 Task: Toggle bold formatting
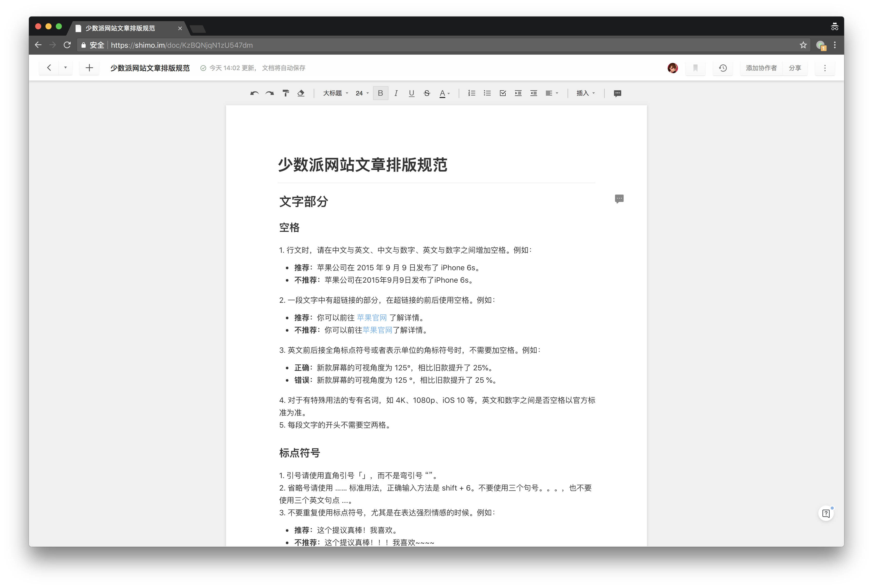(381, 93)
